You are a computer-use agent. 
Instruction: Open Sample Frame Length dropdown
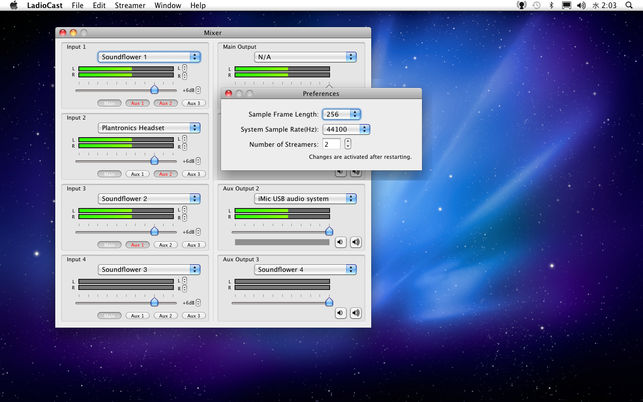[341, 114]
